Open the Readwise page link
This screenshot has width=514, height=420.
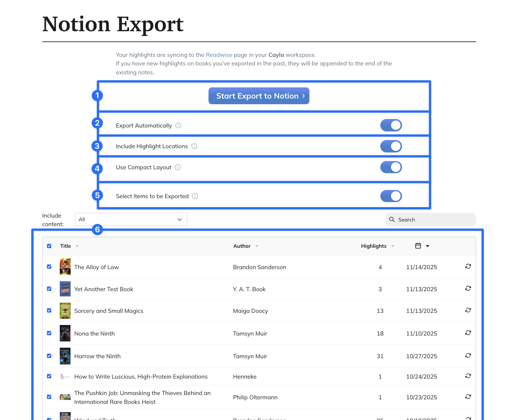coord(219,55)
